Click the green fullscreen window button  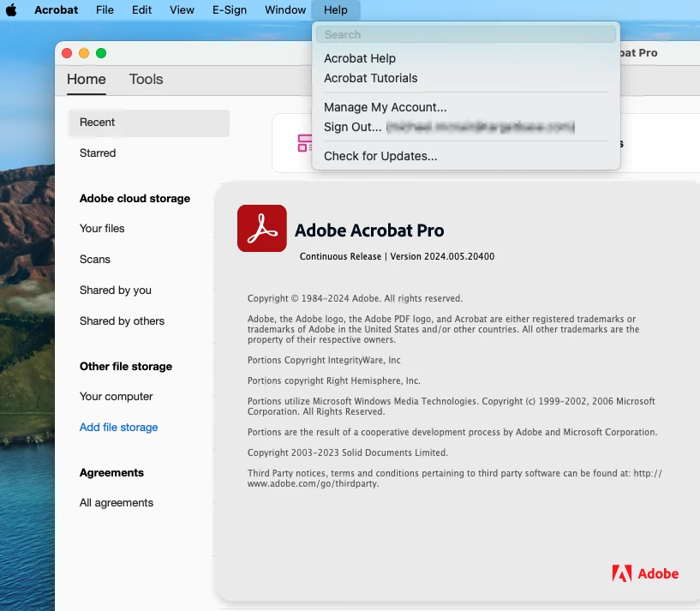click(x=101, y=53)
